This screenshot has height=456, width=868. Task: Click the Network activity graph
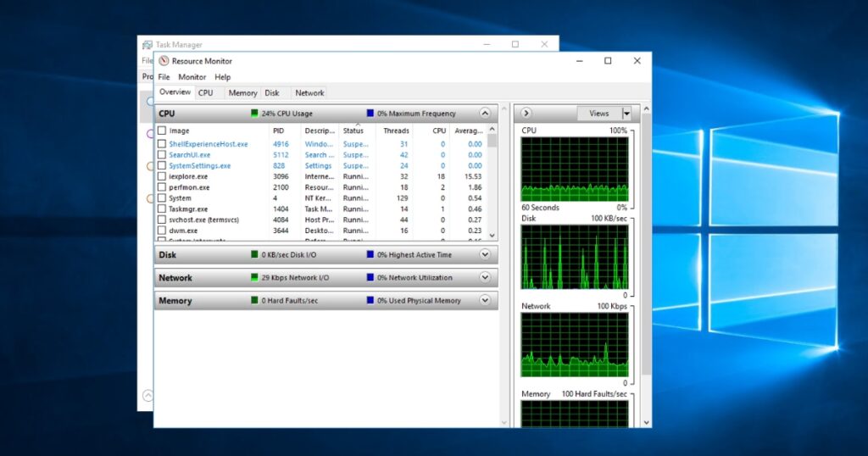coord(575,345)
